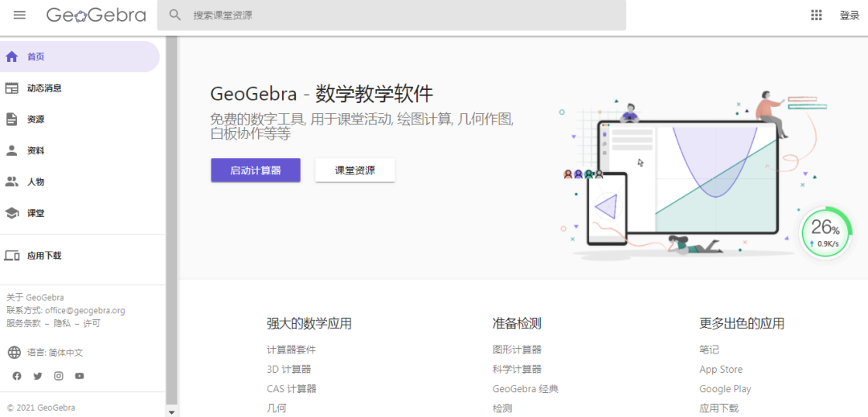Open the 服务条款 link
The width and height of the screenshot is (868, 417).
[x=24, y=324]
